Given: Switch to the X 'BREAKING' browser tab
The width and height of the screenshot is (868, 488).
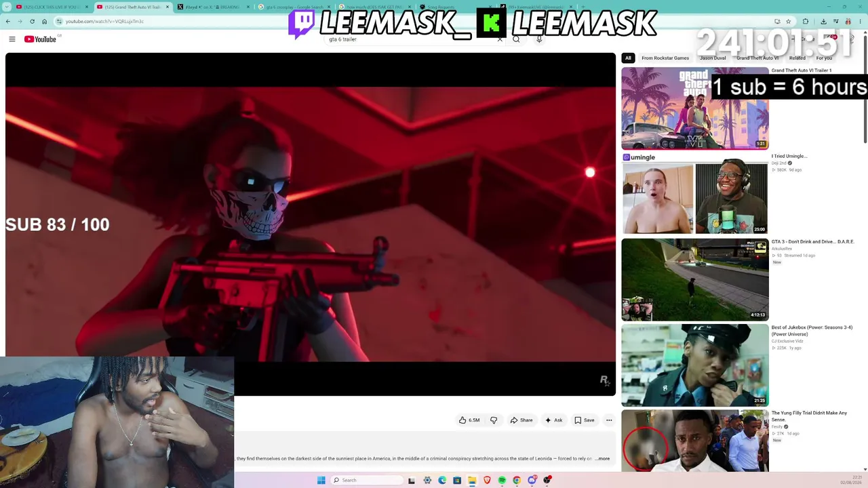Looking at the screenshot, I should click(x=213, y=7).
